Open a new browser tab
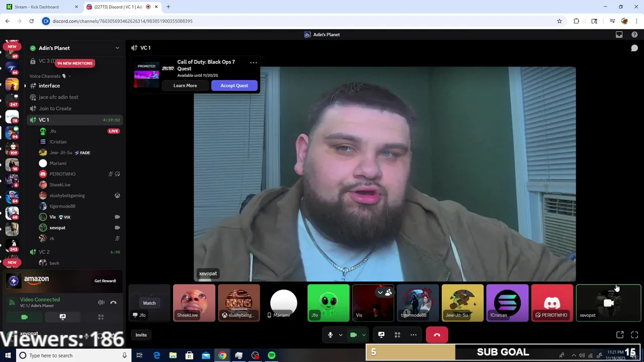Image resolution: width=644 pixels, height=362 pixels. click(168, 7)
